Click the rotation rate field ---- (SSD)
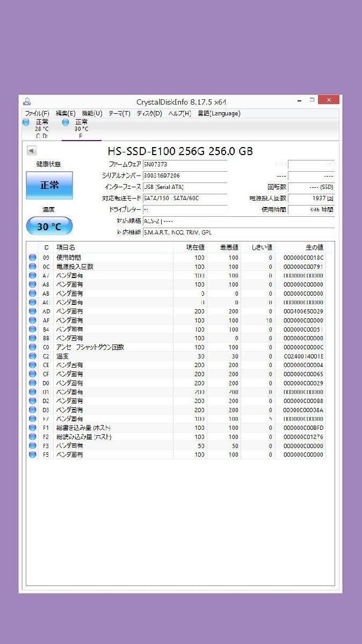The width and height of the screenshot is (362, 644). coord(312,187)
